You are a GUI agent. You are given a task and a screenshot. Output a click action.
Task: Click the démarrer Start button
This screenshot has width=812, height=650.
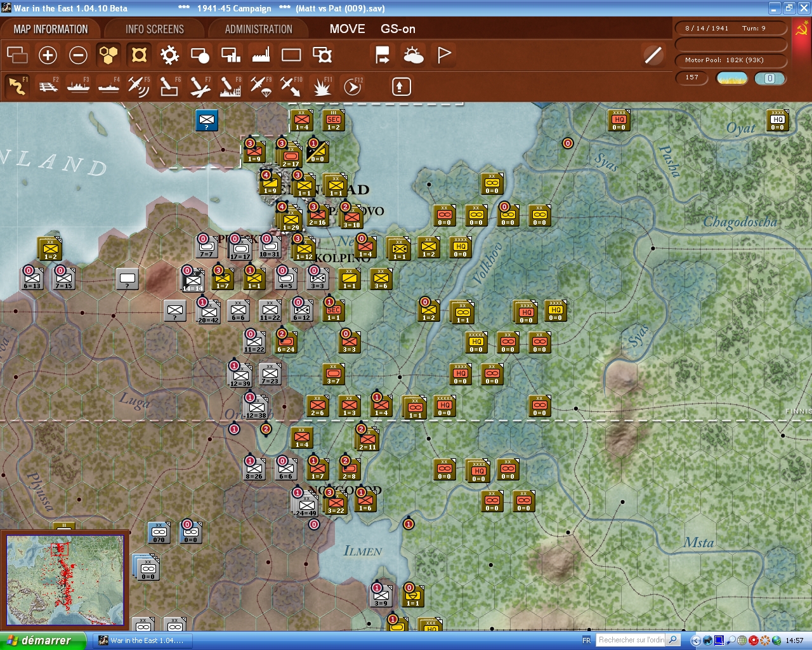point(43,640)
